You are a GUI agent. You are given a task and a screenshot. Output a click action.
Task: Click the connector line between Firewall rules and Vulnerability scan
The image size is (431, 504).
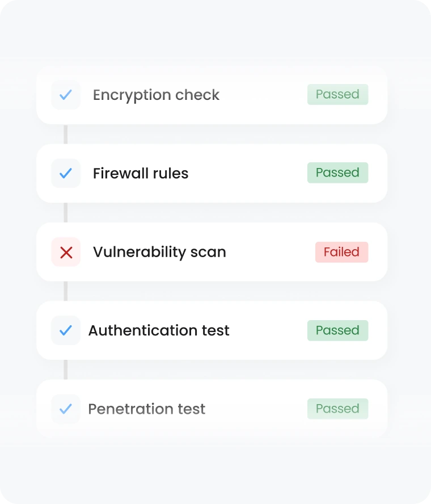(x=66, y=213)
